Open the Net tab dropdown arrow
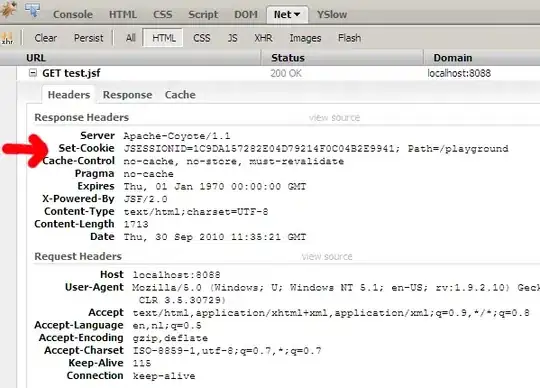 [x=297, y=15]
